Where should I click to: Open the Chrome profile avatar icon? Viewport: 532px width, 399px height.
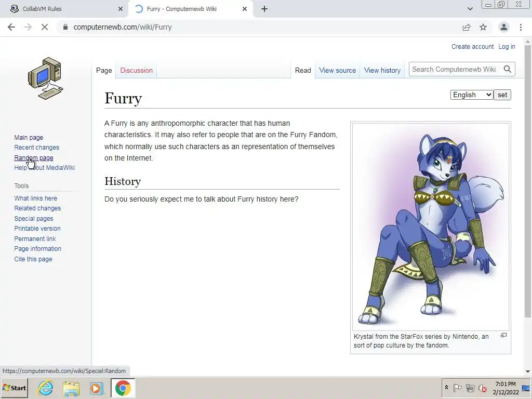504,27
